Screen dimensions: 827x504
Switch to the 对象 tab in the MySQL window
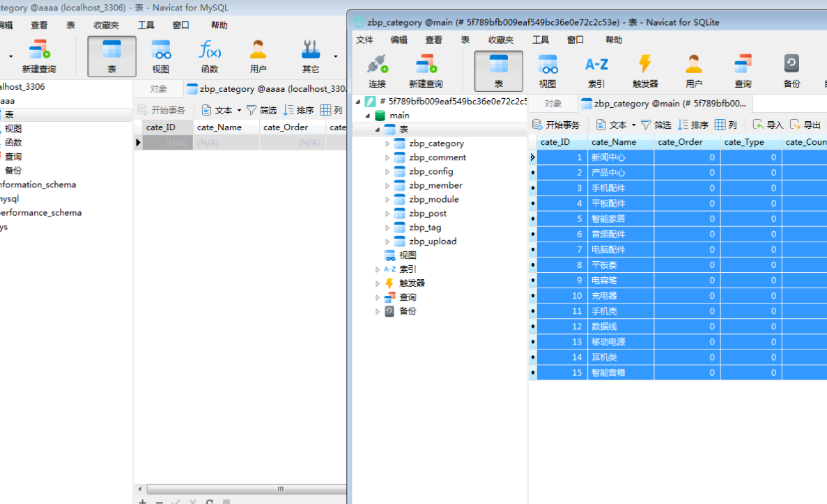tap(158, 89)
